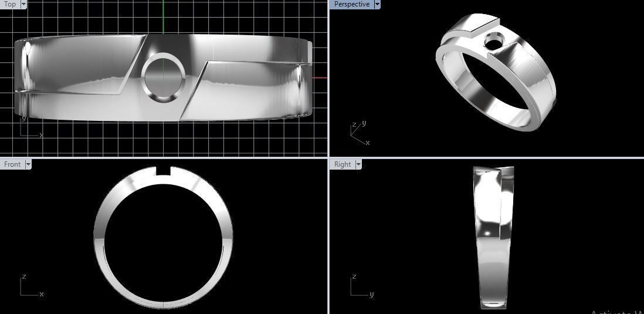Click the Perspective viewport title label
Viewport: 644px width, 314px height.
351,4
